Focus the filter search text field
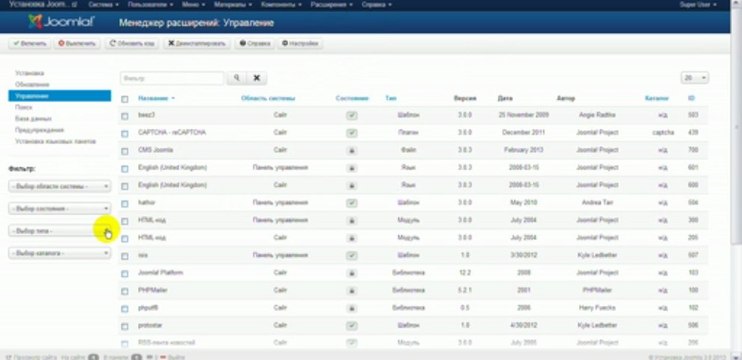Screen dimensions: 742x360 [x=172, y=78]
